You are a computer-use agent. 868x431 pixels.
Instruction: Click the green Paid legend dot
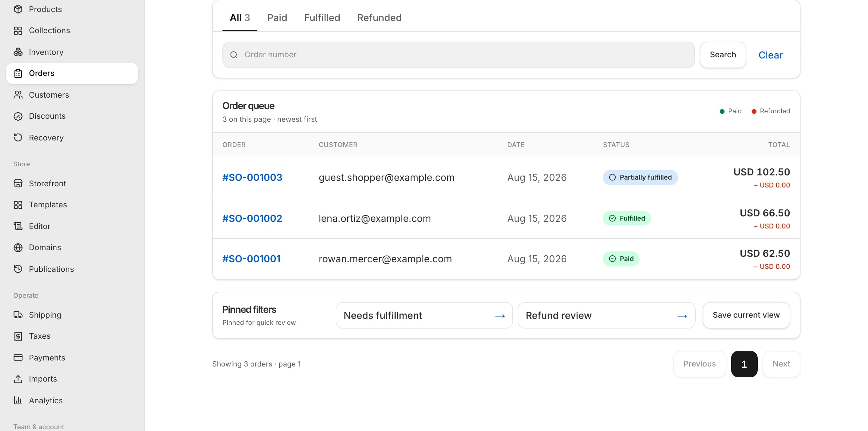click(x=722, y=112)
